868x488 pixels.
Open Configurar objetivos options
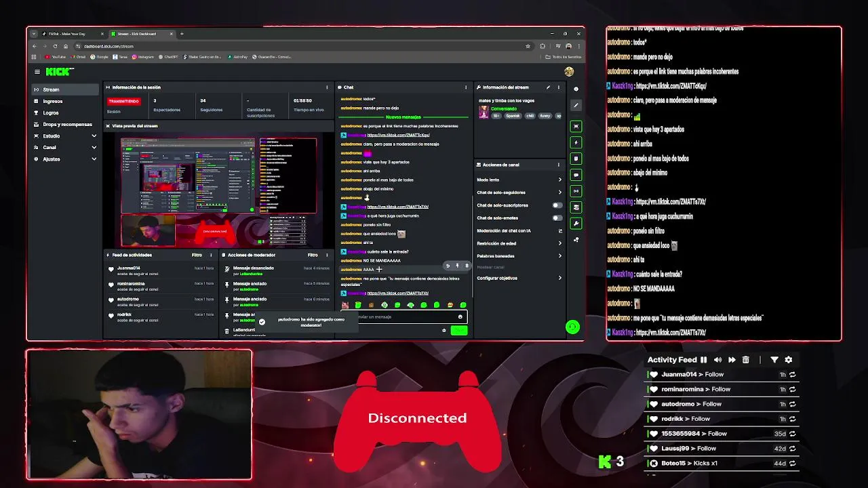click(519, 278)
